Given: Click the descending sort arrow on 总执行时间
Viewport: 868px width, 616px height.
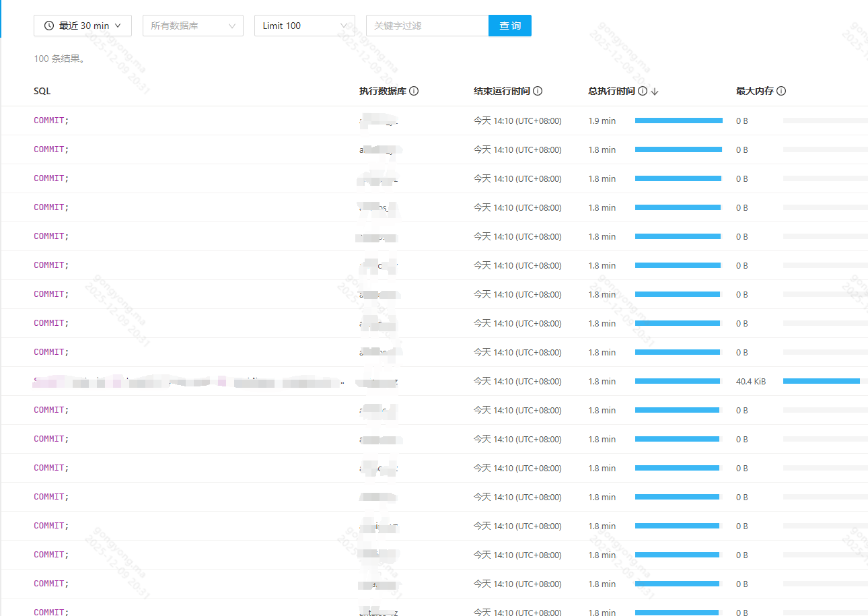Looking at the screenshot, I should pyautogui.click(x=655, y=92).
